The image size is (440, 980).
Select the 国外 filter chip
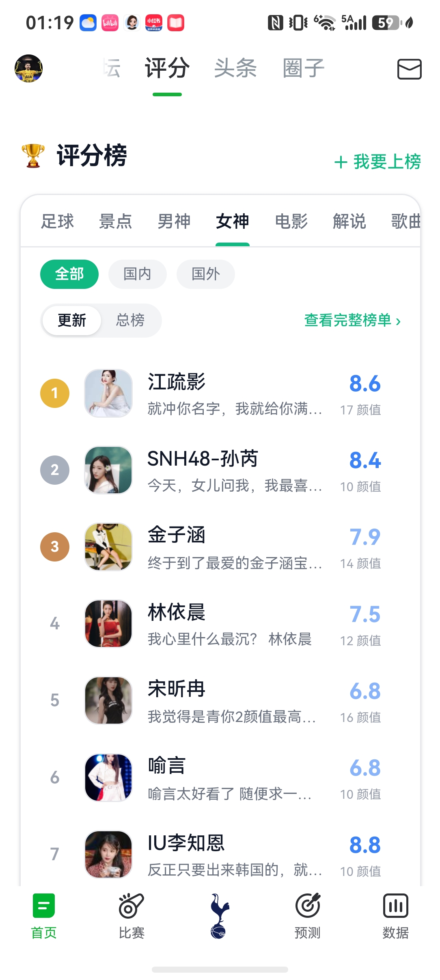(x=206, y=274)
